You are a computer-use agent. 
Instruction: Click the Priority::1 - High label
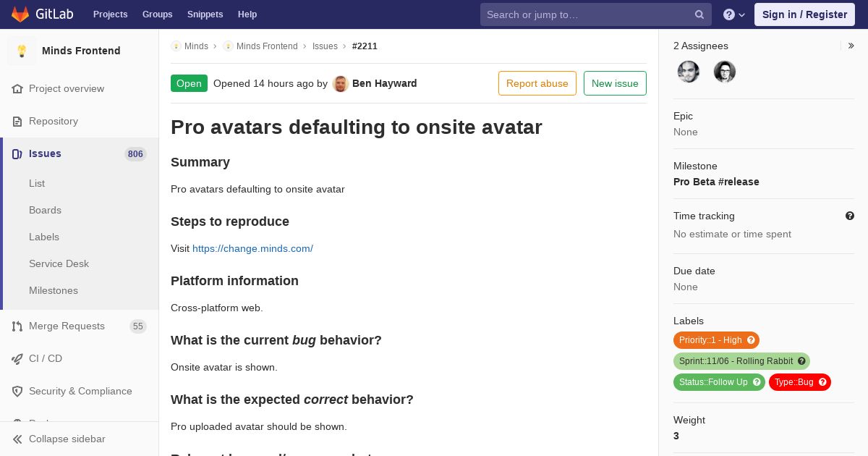(710, 340)
